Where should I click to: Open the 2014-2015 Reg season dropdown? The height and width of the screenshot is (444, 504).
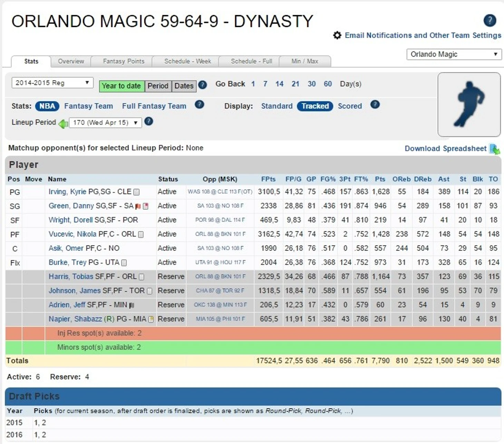[x=52, y=83]
